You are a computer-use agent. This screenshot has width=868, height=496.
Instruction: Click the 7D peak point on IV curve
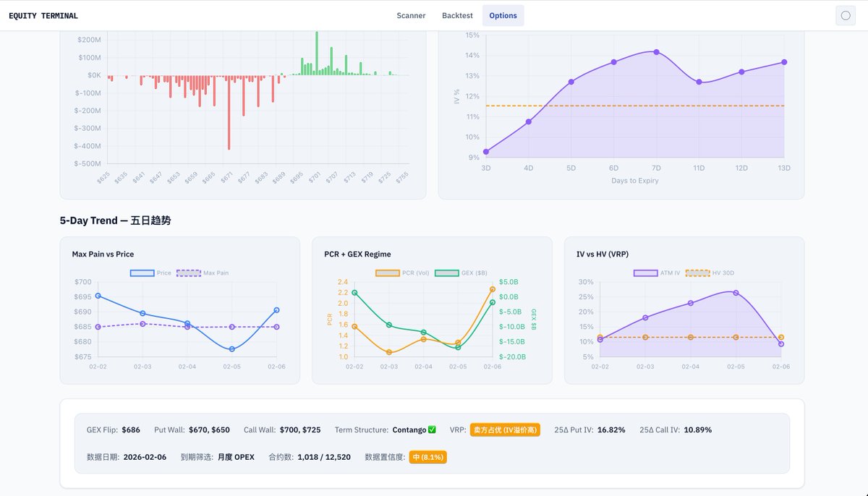(656, 52)
